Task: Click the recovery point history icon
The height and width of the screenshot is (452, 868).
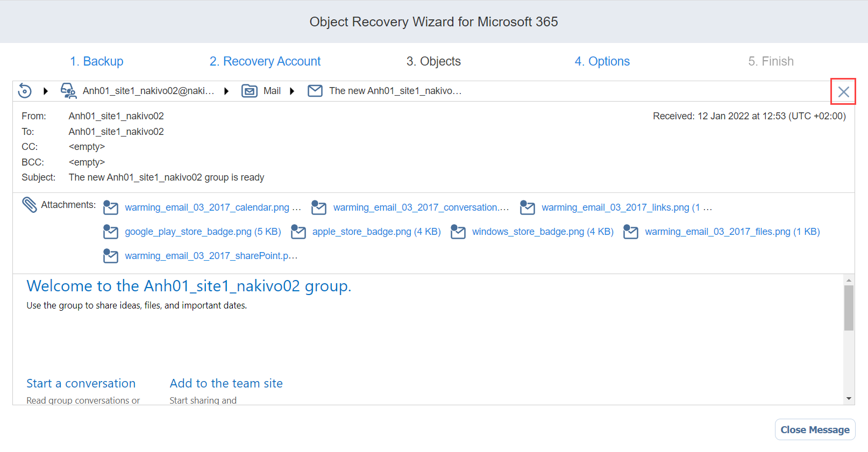Action: pyautogui.click(x=25, y=91)
